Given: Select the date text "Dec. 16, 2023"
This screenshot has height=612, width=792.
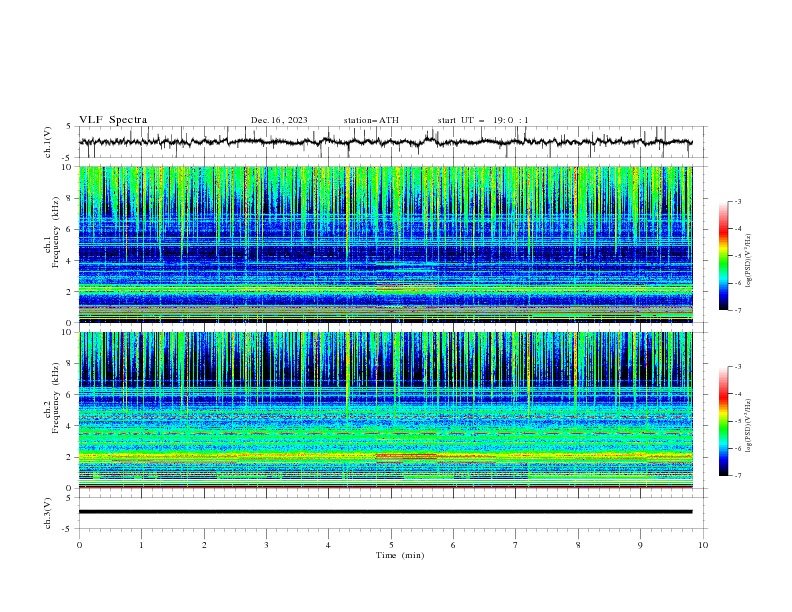Looking at the screenshot, I should point(279,120).
